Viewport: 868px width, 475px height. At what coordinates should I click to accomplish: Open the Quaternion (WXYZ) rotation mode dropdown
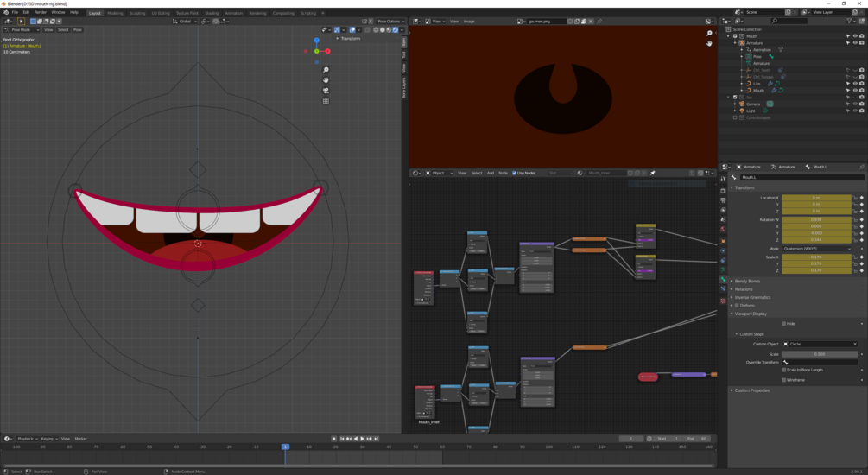tap(816, 249)
